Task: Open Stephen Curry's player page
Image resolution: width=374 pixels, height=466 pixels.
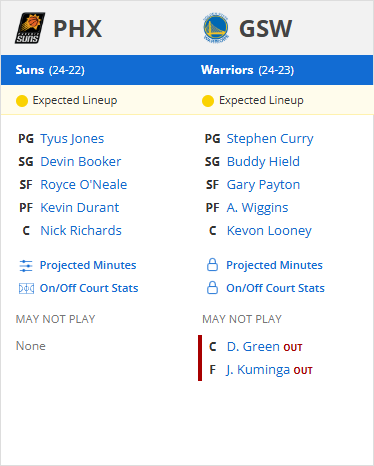Action: tap(270, 139)
